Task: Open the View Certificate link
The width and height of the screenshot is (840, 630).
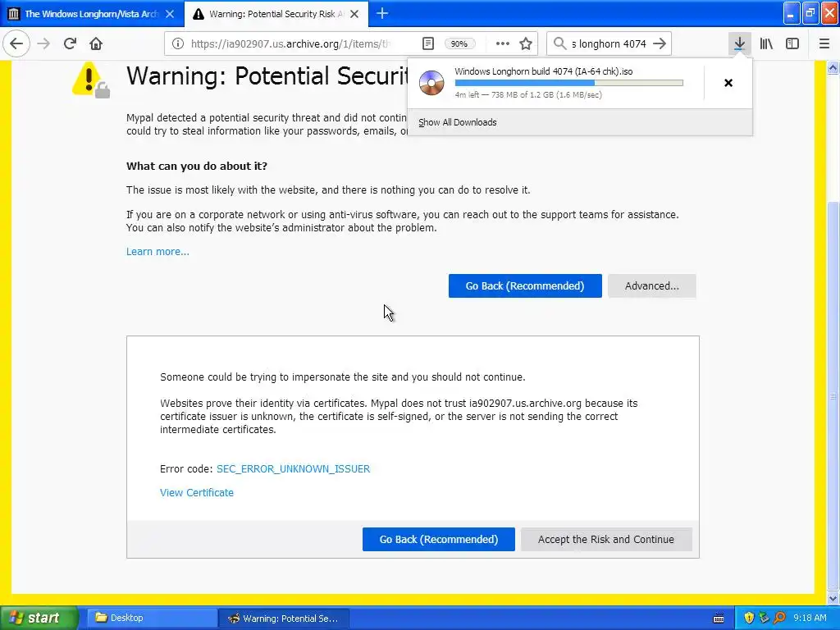Action: pyautogui.click(x=197, y=492)
